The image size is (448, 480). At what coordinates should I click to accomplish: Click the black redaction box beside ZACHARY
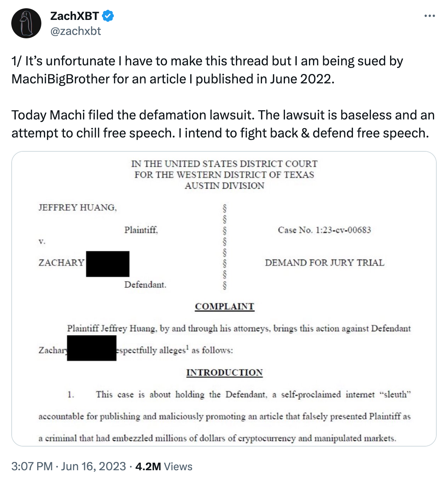[107, 264]
